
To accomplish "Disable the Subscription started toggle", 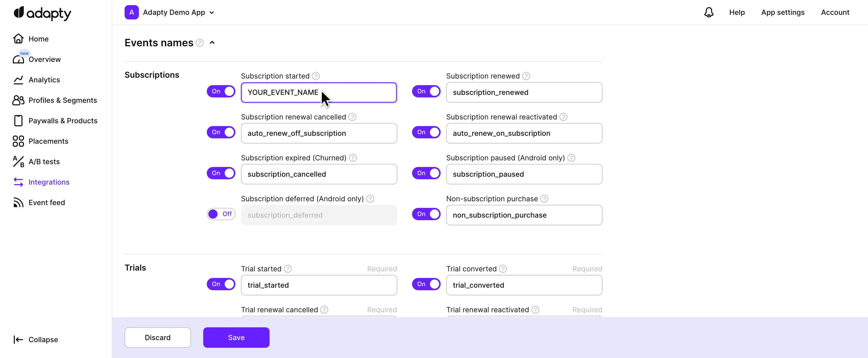I will [x=221, y=91].
